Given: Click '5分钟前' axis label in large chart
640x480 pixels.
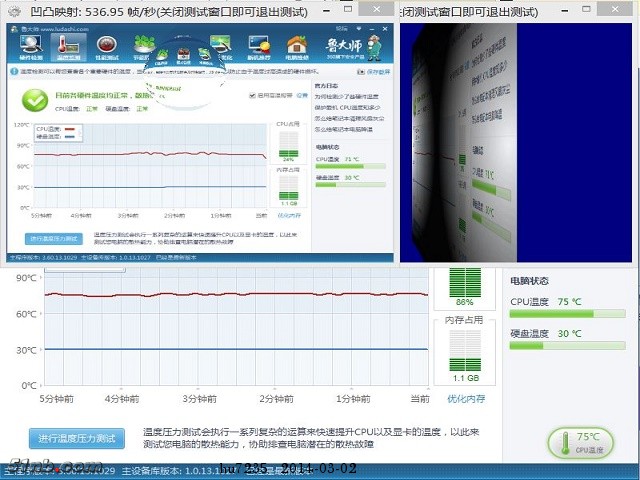Looking at the screenshot, I should coord(57,399).
